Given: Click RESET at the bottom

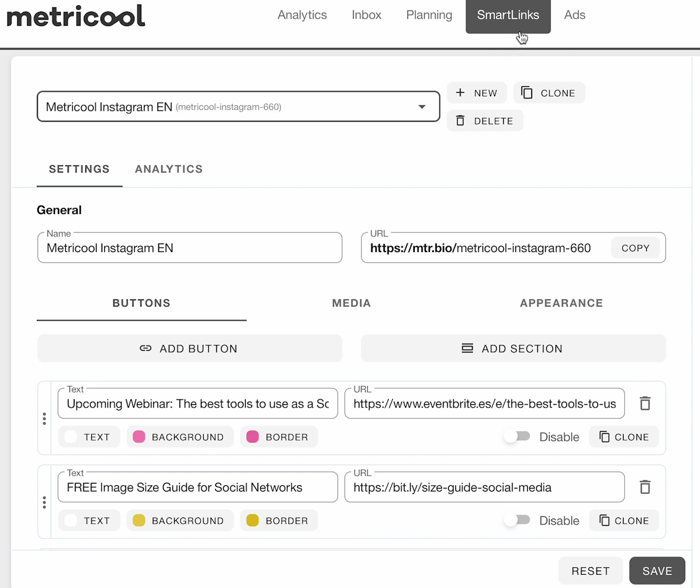Looking at the screenshot, I should tap(591, 571).
